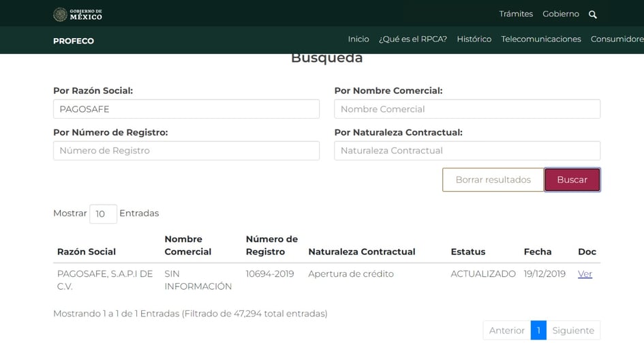This screenshot has width=644, height=343.
Task: Open the Ver document link
Action: tap(585, 274)
